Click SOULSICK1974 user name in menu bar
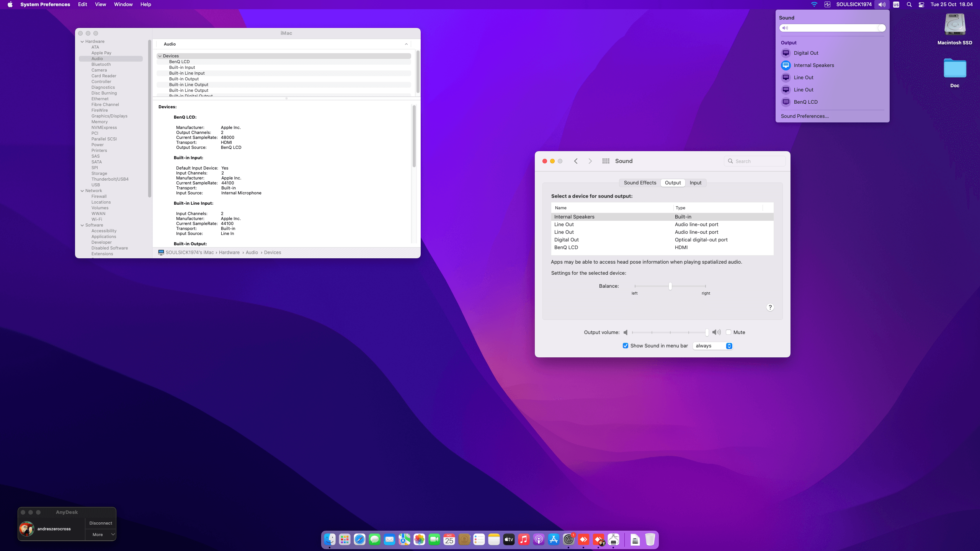Screen dimensions: 980x551 pyautogui.click(x=854, y=5)
